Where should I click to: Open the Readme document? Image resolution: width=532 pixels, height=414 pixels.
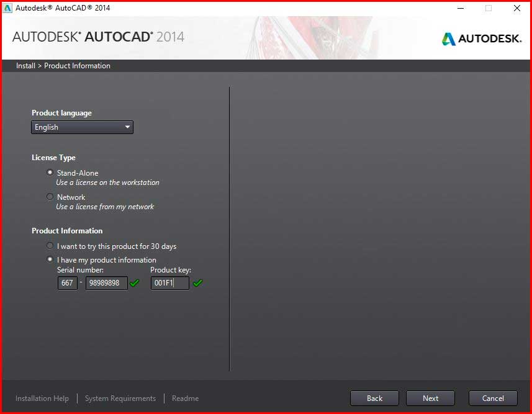(185, 398)
